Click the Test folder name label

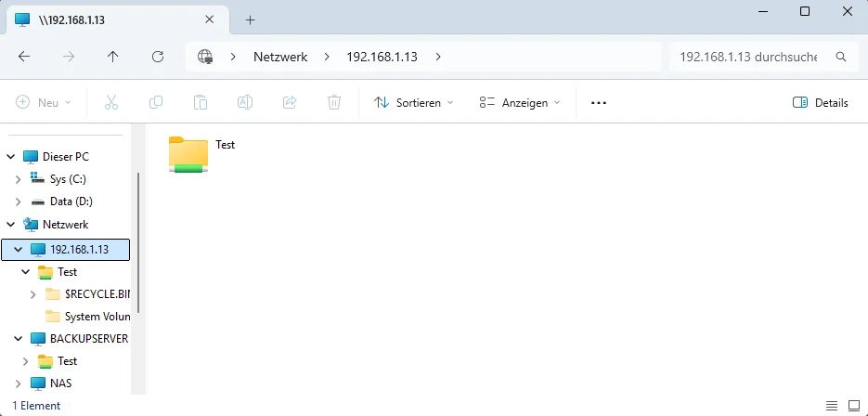tap(226, 145)
